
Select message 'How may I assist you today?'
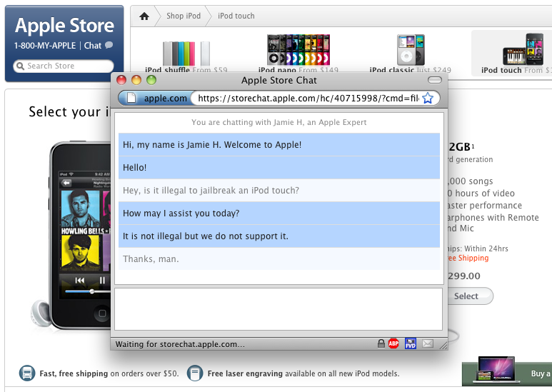pyautogui.click(x=278, y=213)
